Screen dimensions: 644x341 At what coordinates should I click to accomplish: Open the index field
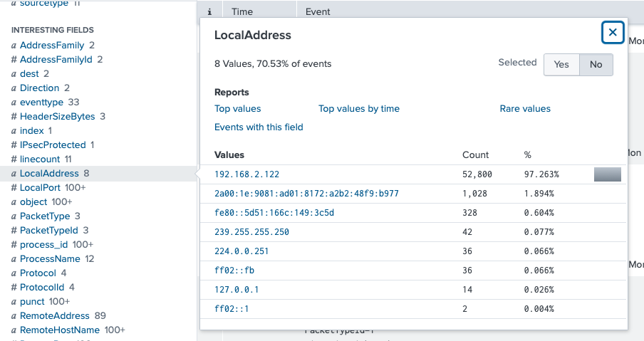[31, 130]
